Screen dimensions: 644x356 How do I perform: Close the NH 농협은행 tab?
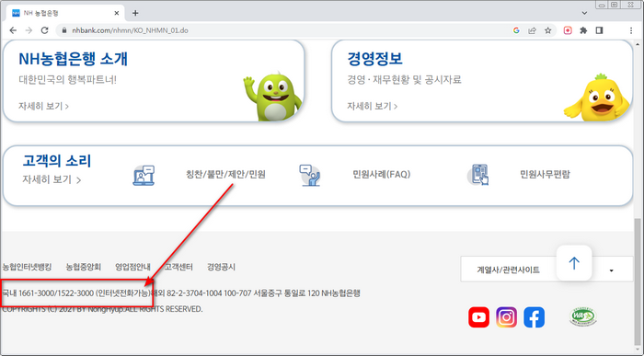tap(117, 13)
